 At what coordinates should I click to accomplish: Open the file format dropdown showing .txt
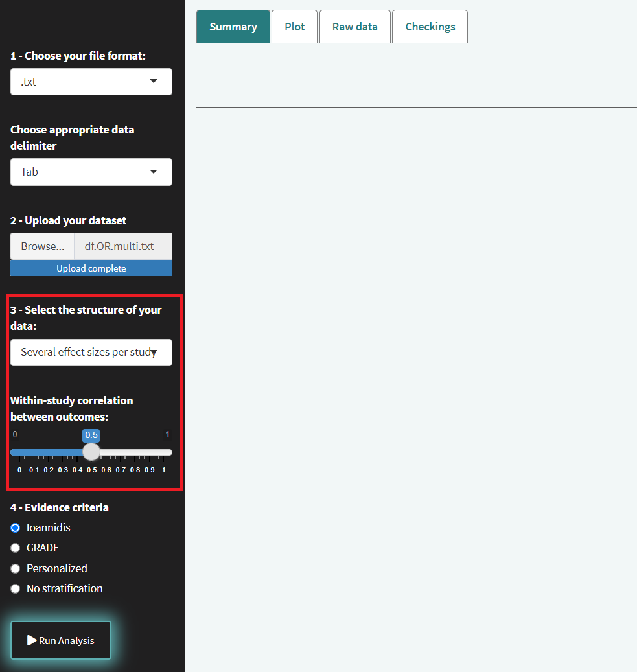[x=91, y=82]
